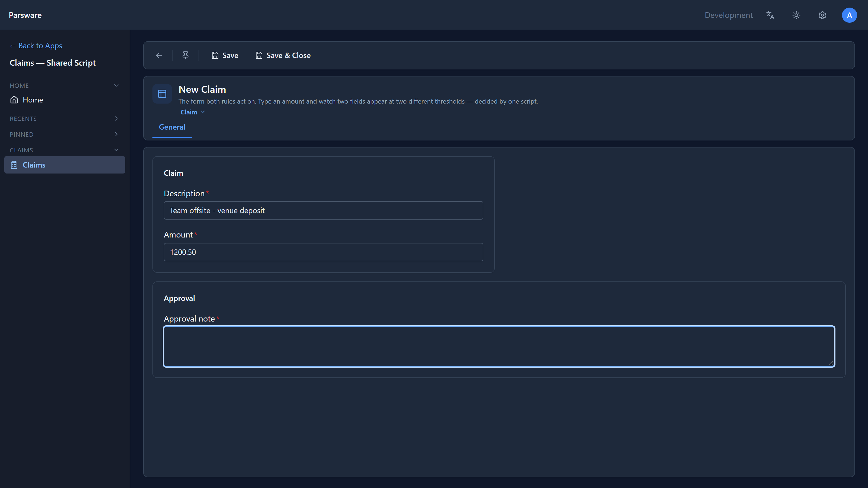Screen dimensions: 868x488
Task: Click the Parsware logo text
Action: pyautogui.click(x=25, y=15)
